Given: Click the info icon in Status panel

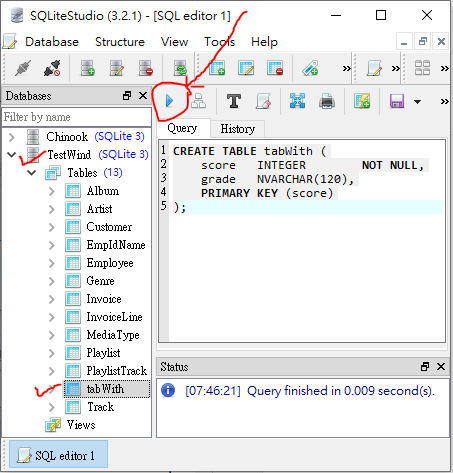Looking at the screenshot, I should click(168, 390).
